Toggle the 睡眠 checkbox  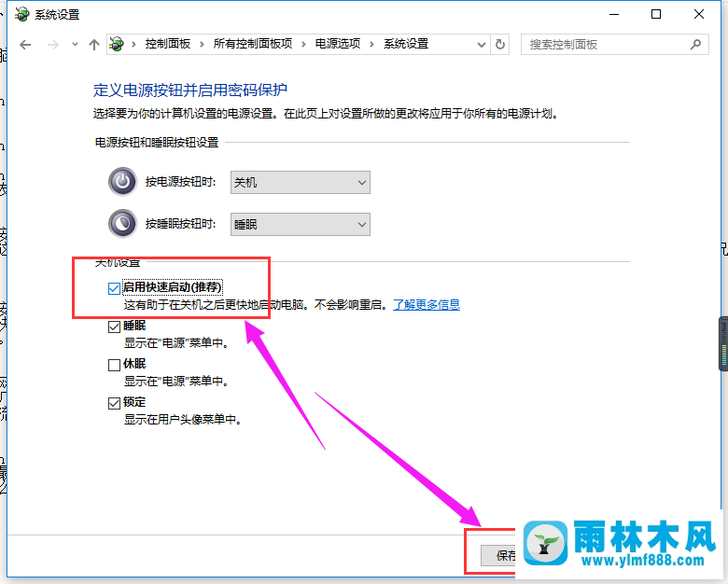114,327
